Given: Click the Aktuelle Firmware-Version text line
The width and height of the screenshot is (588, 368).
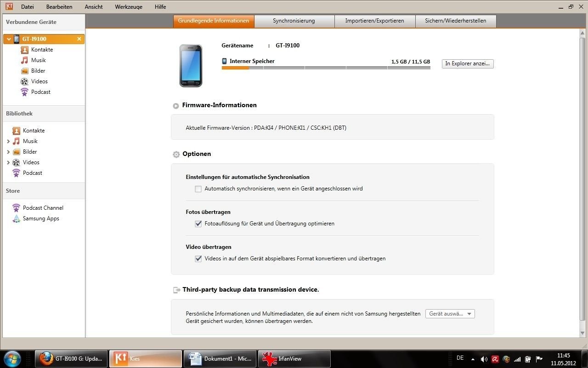Looking at the screenshot, I should [266, 128].
